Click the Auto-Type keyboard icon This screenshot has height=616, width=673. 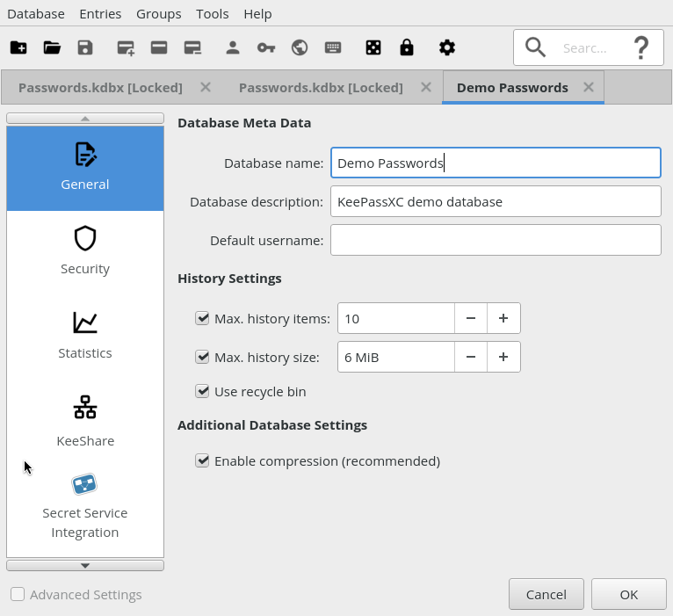pyautogui.click(x=333, y=47)
